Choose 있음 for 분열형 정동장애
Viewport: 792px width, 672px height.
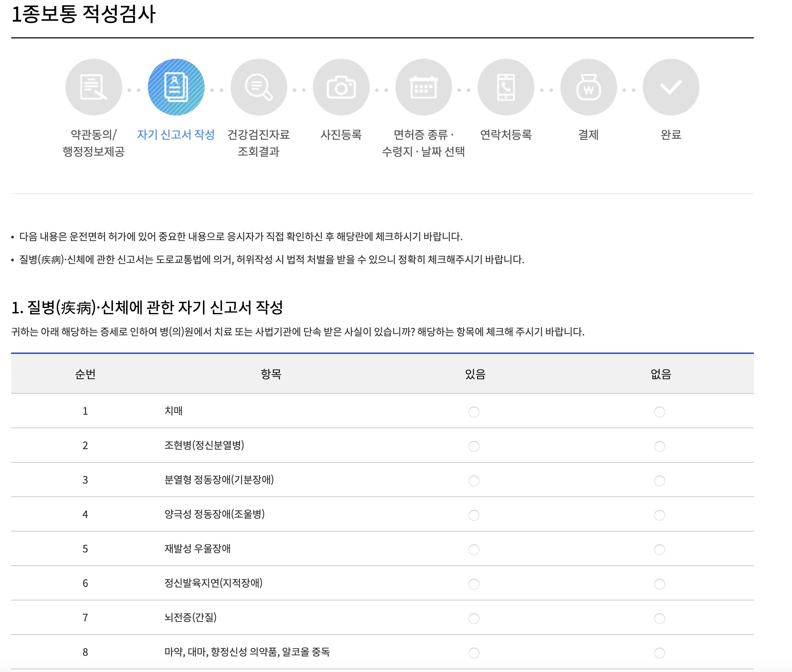[x=474, y=481]
